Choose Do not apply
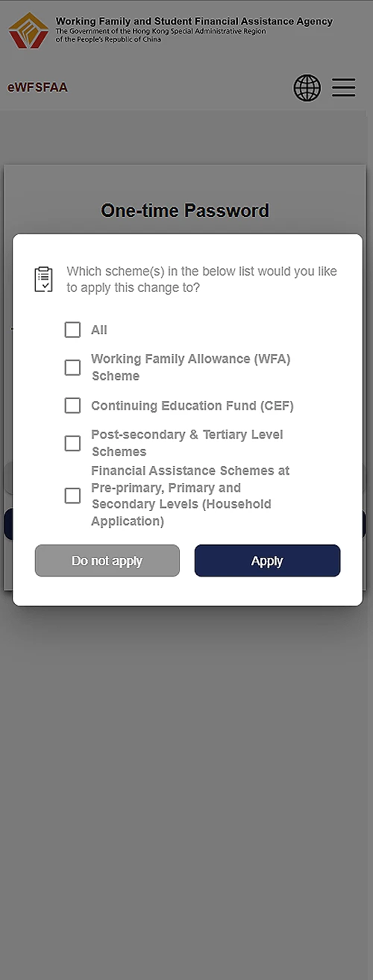Screen dimensions: 373x980 coord(107,561)
